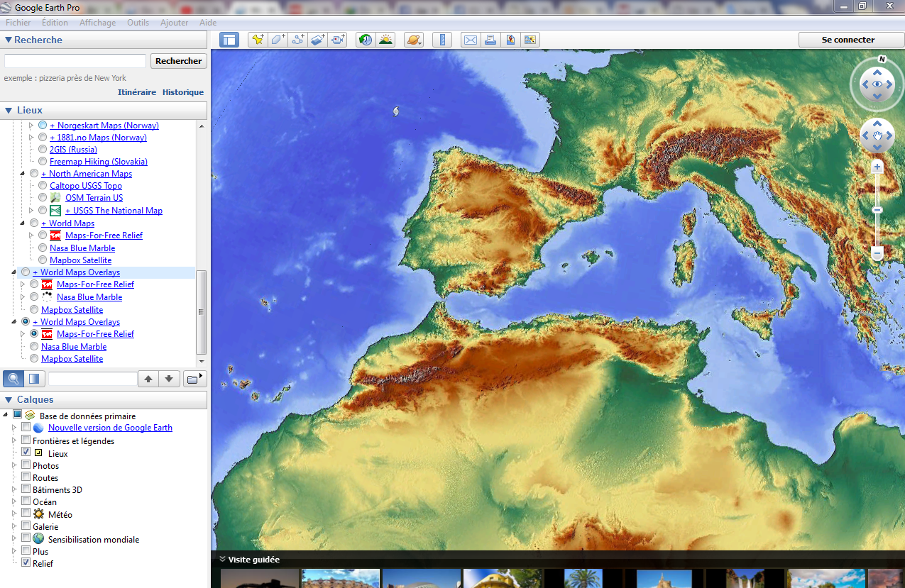This screenshot has height=588, width=905.
Task: Uncheck the Lieux layer checkbox
Action: click(x=26, y=452)
